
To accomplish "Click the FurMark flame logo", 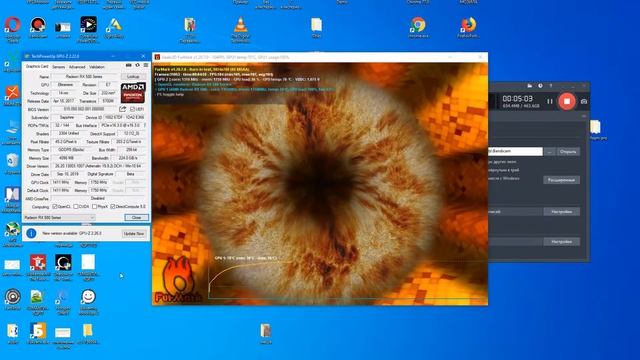I will click(x=178, y=280).
